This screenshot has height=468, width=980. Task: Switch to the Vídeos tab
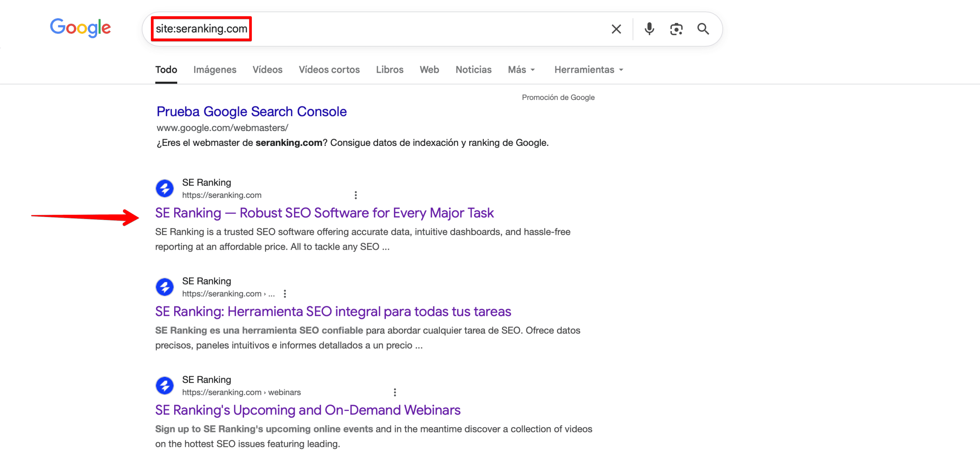pyautogui.click(x=267, y=70)
